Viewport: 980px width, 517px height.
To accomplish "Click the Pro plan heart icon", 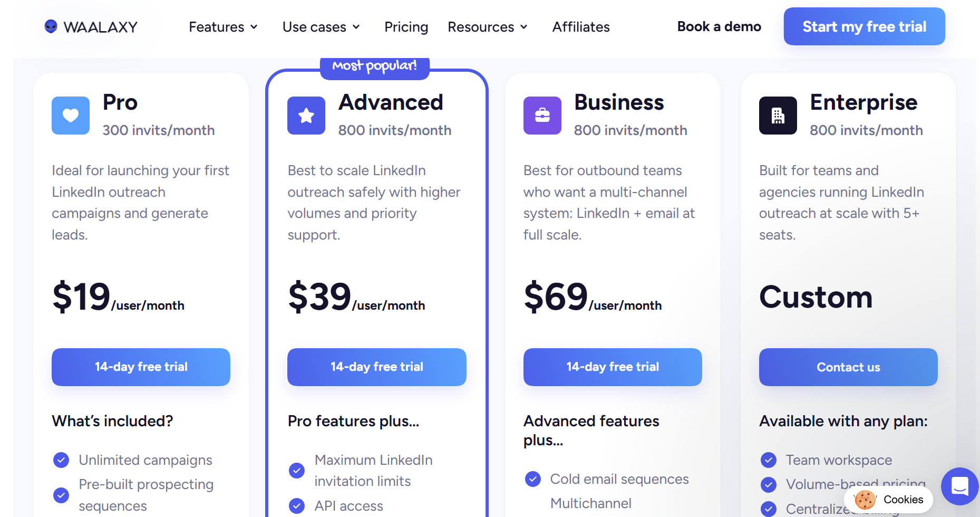I will pos(71,116).
